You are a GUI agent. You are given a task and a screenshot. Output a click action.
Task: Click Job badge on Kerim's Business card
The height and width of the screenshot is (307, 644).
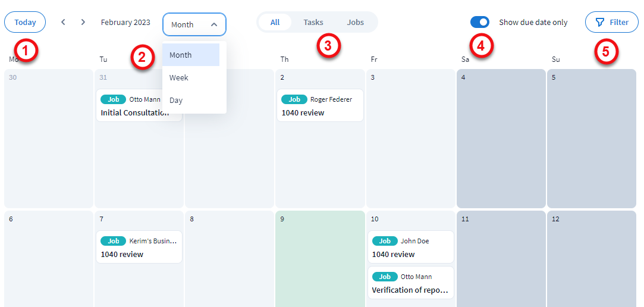[x=113, y=241]
